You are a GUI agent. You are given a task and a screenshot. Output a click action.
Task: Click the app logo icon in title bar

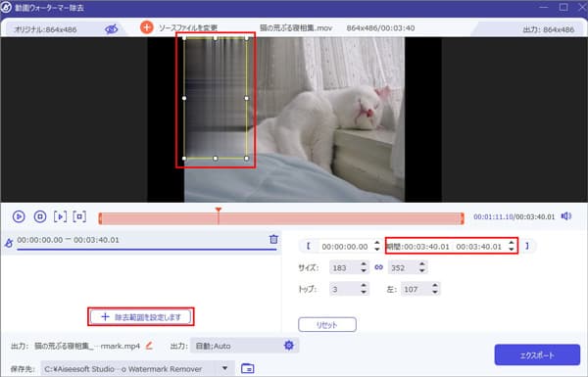pos(7,7)
